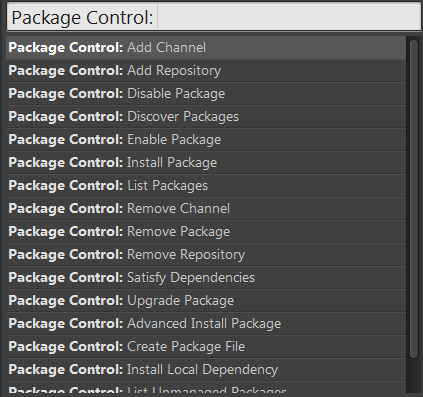Viewport: 423px width, 397px height.
Task: Choose Package Control: Remove Channel
Action: click(x=206, y=209)
